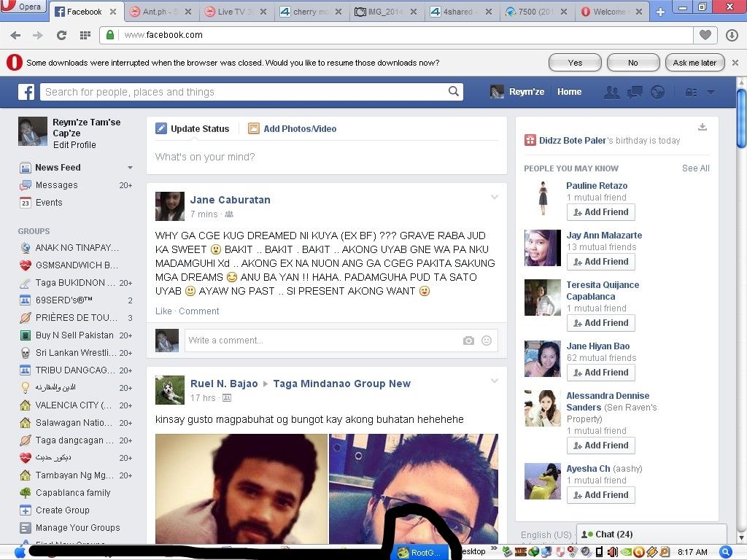Expand the News Feed sort dropdown arrow
This screenshot has height=560, width=747.
click(131, 168)
